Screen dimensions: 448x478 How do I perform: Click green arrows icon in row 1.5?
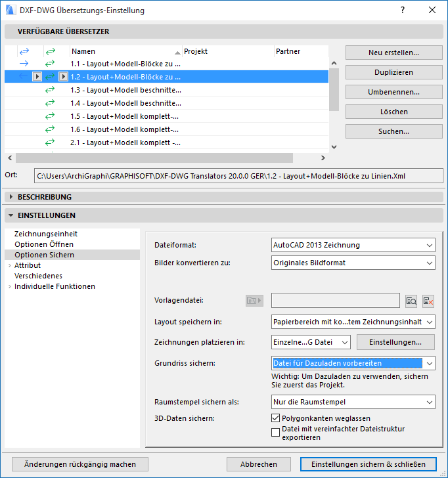pyautogui.click(x=50, y=116)
